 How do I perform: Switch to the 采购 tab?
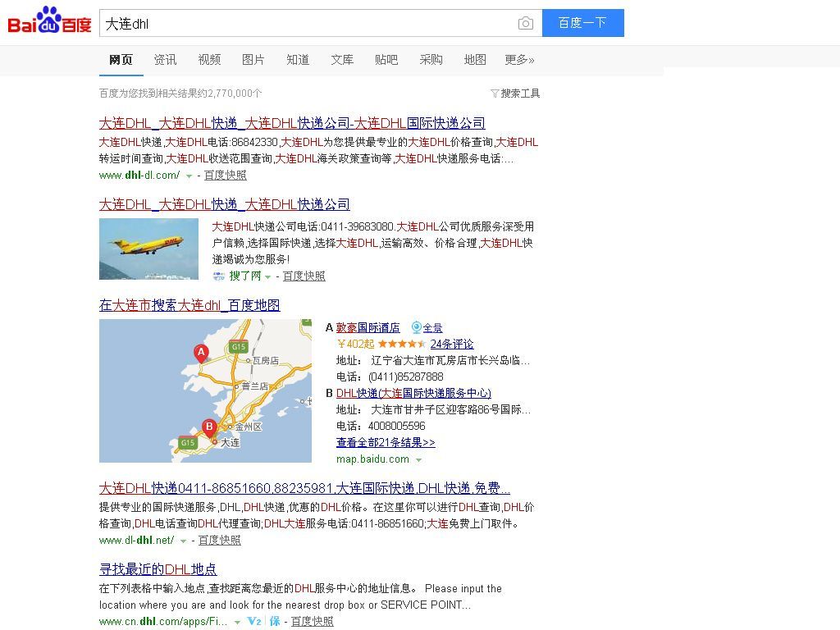[431, 59]
